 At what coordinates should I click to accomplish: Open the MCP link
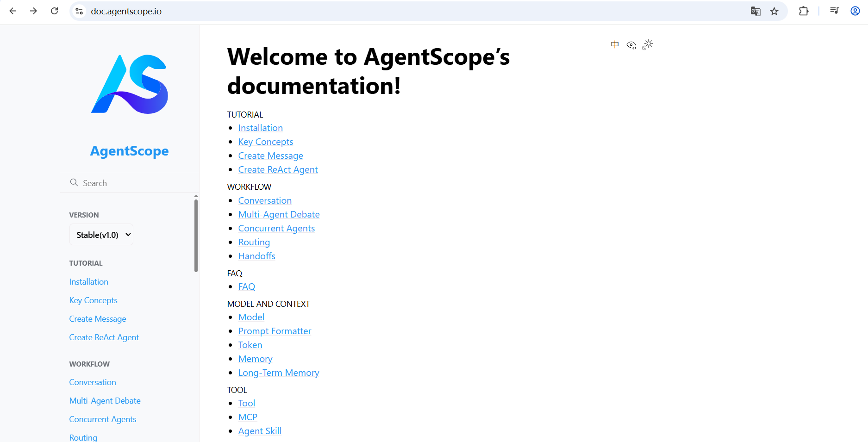coord(248,417)
